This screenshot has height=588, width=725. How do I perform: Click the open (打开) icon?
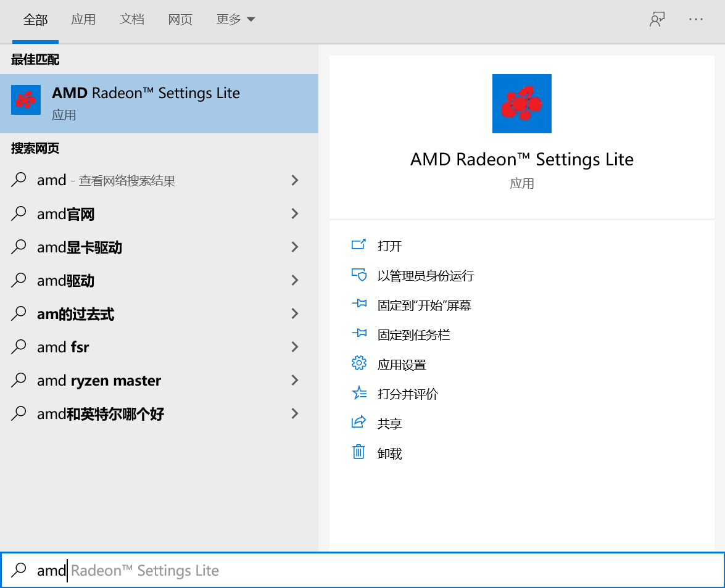(359, 244)
